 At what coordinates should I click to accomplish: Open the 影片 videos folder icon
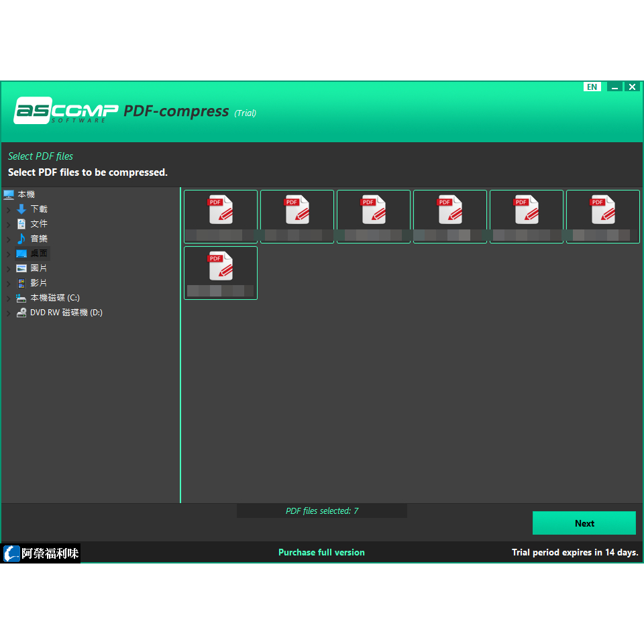pyautogui.click(x=21, y=283)
